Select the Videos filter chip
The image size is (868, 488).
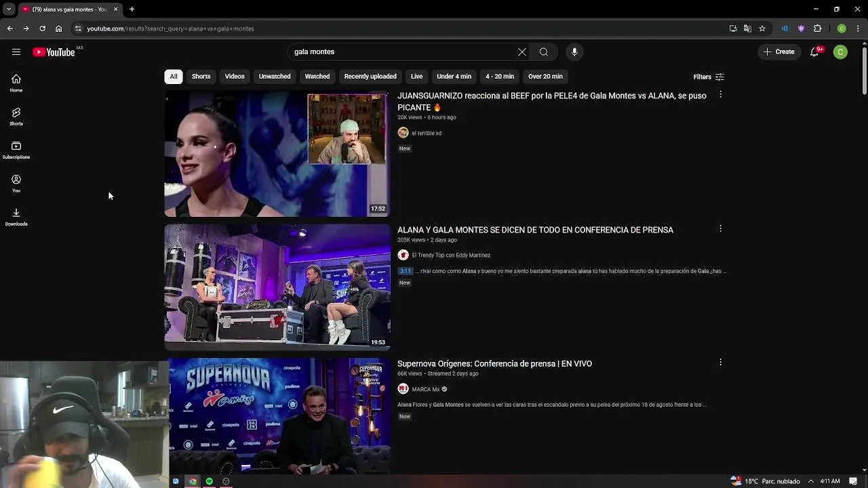pyautogui.click(x=235, y=77)
